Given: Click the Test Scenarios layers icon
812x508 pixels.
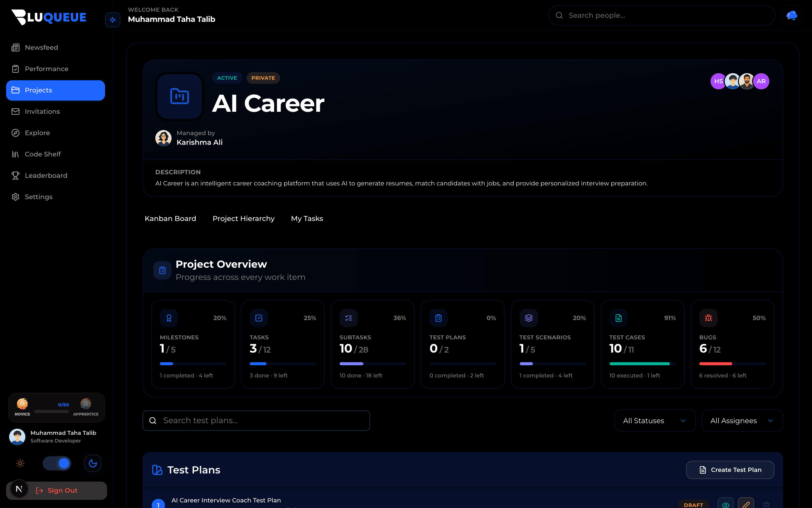Looking at the screenshot, I should coord(529,318).
